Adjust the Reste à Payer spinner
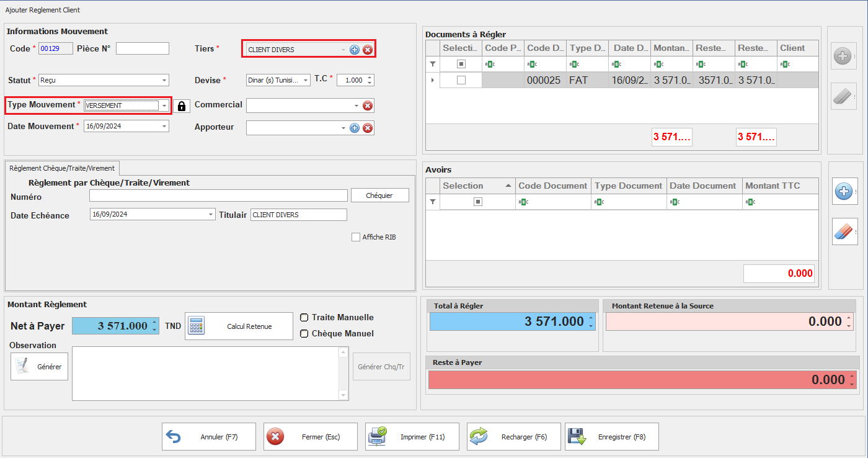This screenshot has width=868, height=458. click(x=852, y=380)
